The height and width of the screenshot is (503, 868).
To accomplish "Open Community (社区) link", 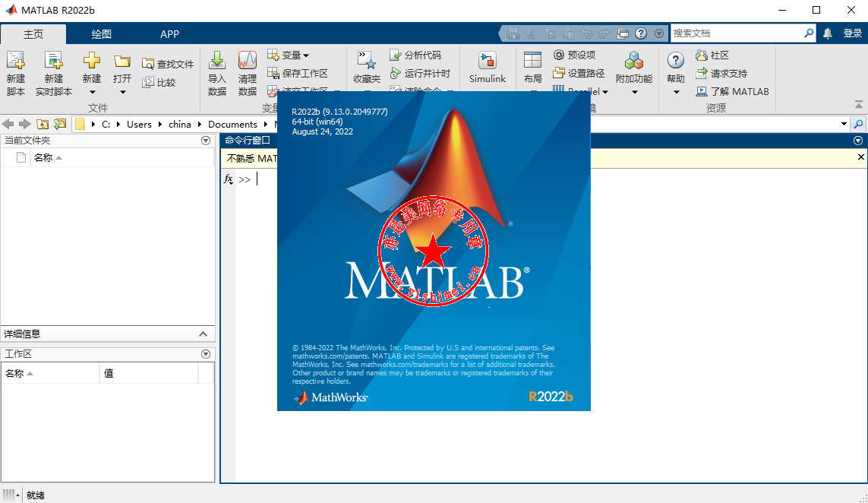I will 712,55.
